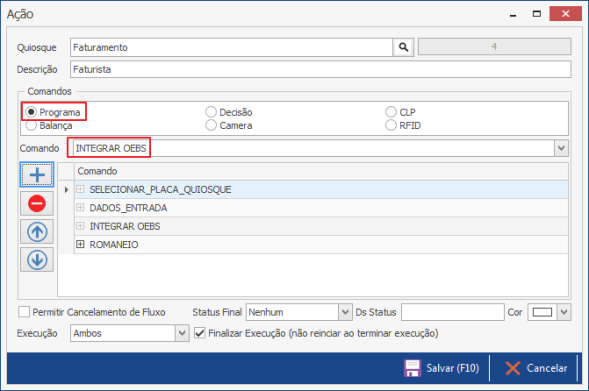Move command up with the up arrow
Screen dimensions: 589x391
(37, 231)
